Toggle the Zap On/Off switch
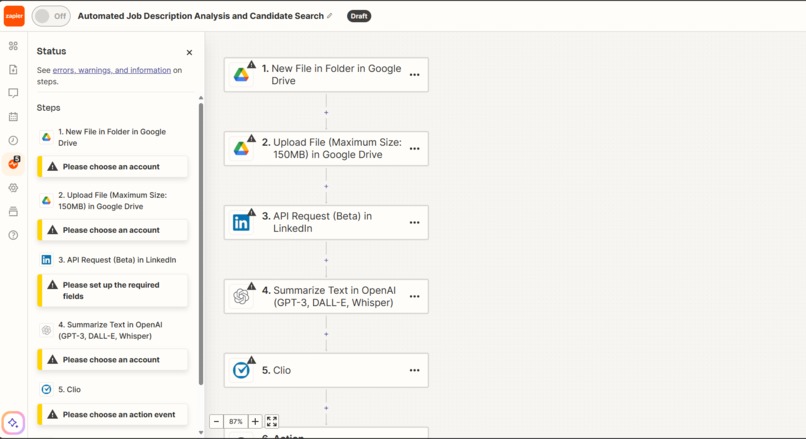Screen dimensions: 806x439 click(50, 16)
